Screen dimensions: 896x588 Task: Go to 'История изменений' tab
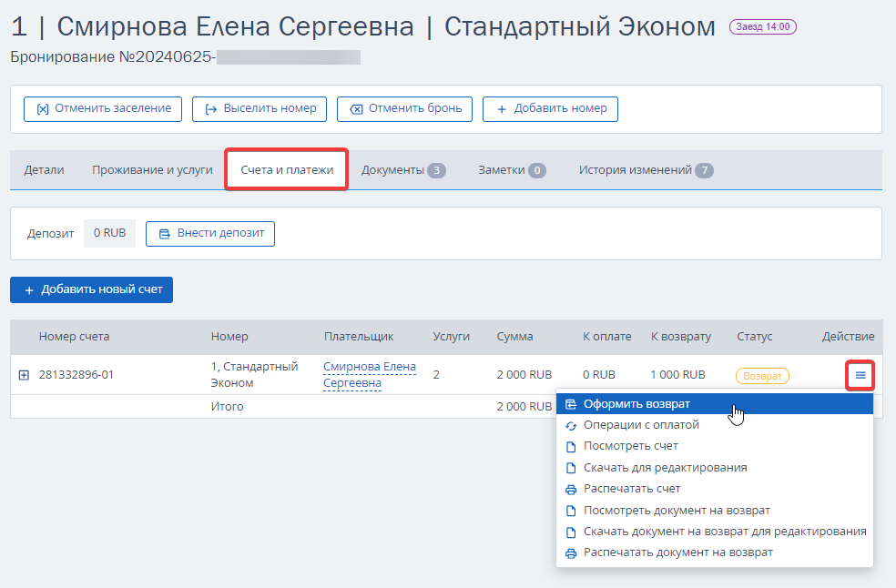point(646,169)
